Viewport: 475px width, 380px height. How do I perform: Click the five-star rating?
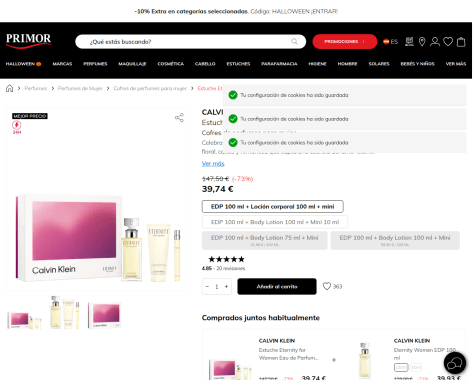coord(226,259)
